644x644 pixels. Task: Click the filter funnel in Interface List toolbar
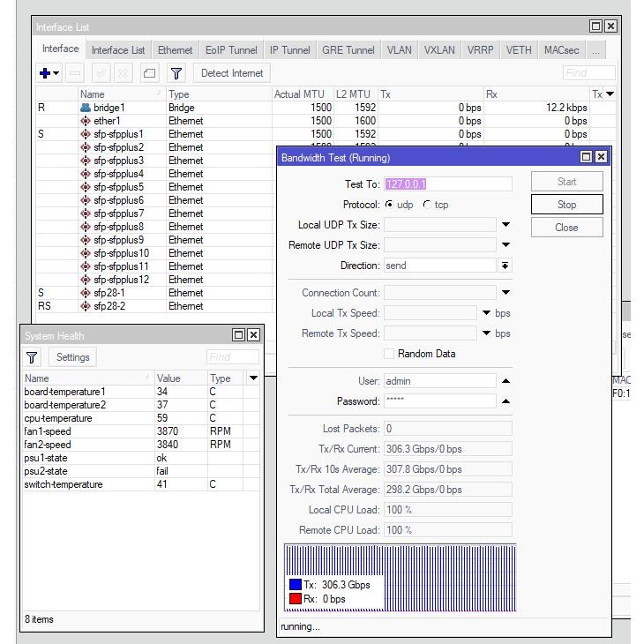click(x=176, y=73)
